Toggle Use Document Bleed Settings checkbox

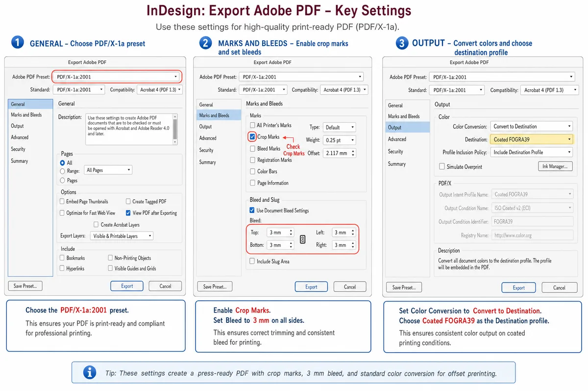point(252,210)
